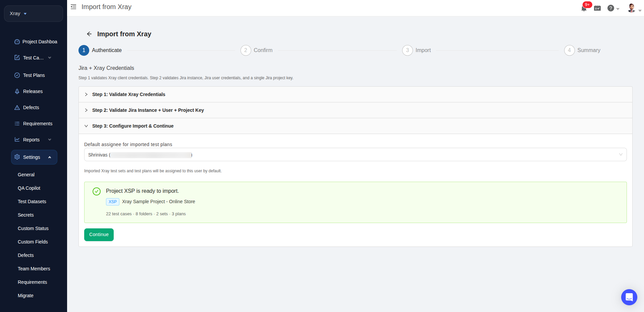Click the 9+ notification badge

(587, 5)
